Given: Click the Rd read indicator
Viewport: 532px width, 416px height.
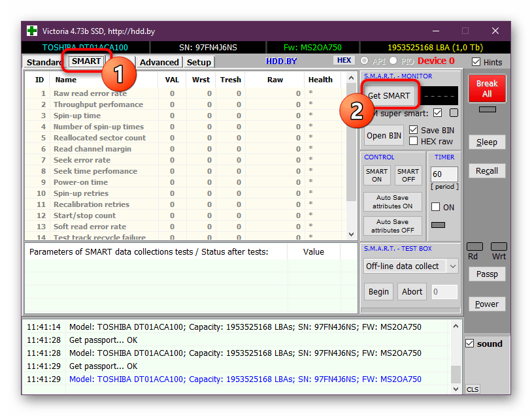Looking at the screenshot, I should 474,247.
